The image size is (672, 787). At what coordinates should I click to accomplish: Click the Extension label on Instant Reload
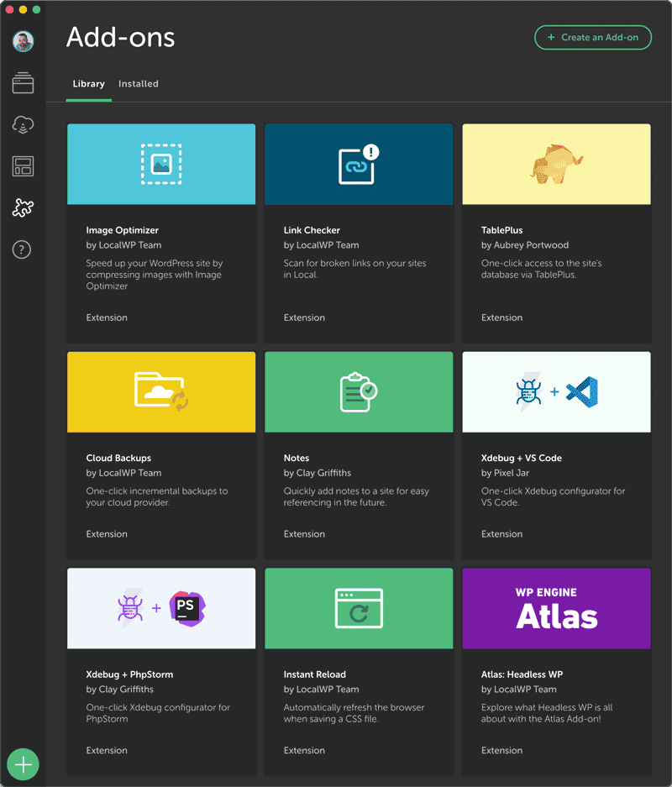pyautogui.click(x=304, y=750)
